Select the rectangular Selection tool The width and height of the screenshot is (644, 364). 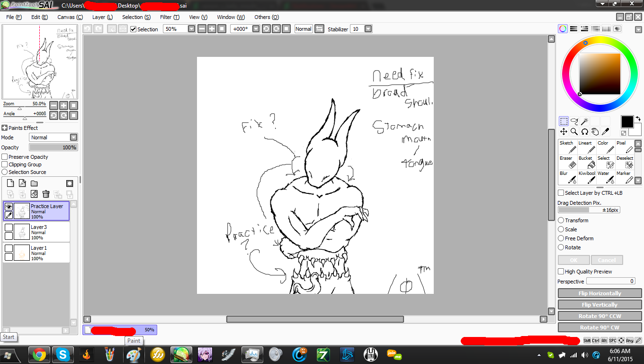pyautogui.click(x=563, y=121)
